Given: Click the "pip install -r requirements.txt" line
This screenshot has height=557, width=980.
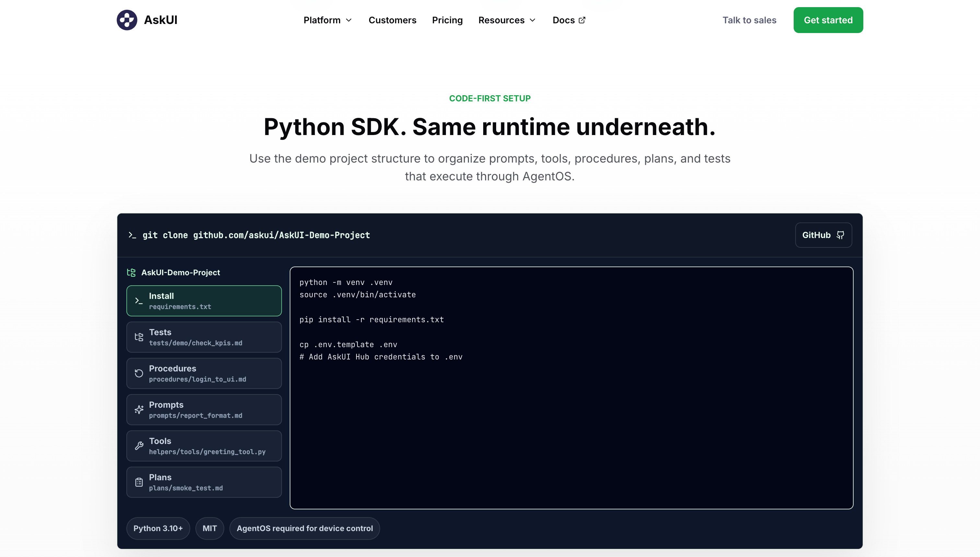Looking at the screenshot, I should click(x=372, y=319).
